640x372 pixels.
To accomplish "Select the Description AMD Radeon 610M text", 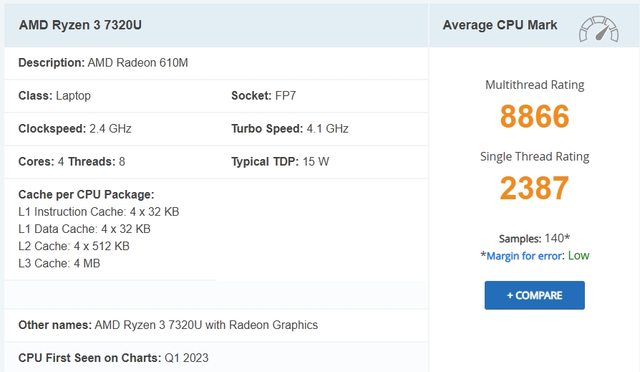I will 103,63.
